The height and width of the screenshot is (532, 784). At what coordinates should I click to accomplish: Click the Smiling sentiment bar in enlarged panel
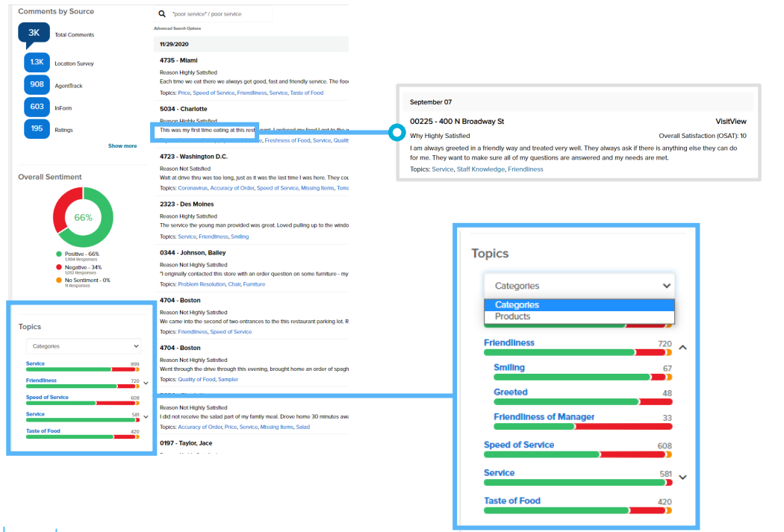[582, 378]
